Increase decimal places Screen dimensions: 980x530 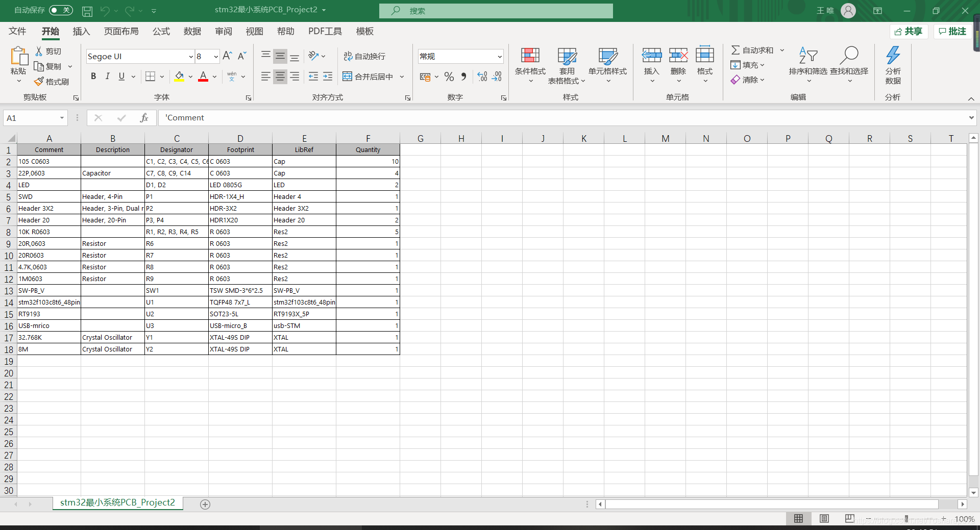coord(482,77)
